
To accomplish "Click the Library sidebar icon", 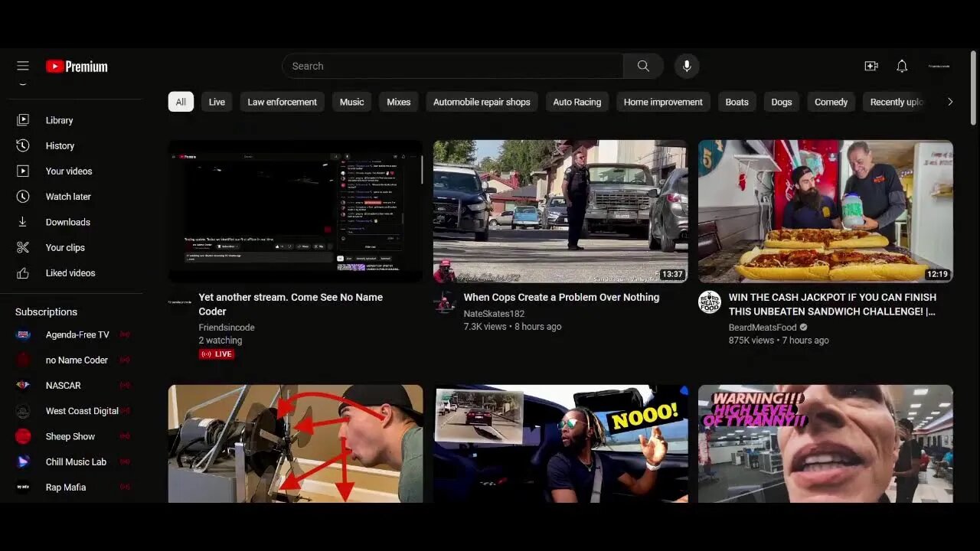I will 23,120.
